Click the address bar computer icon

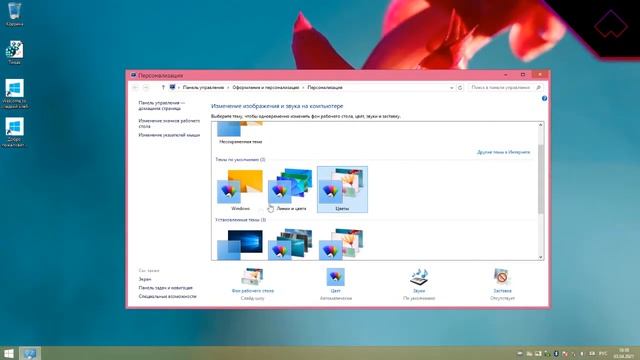pyautogui.click(x=173, y=88)
